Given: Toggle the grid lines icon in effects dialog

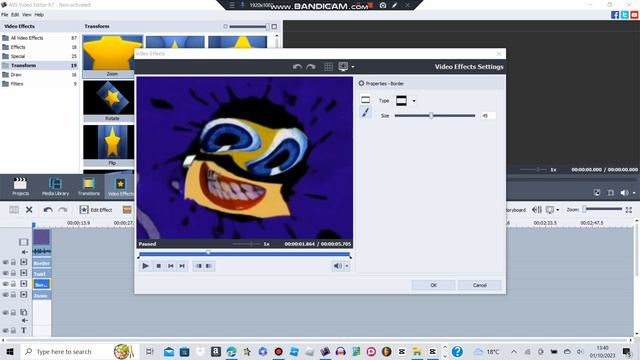Looking at the screenshot, I should click(x=328, y=67).
